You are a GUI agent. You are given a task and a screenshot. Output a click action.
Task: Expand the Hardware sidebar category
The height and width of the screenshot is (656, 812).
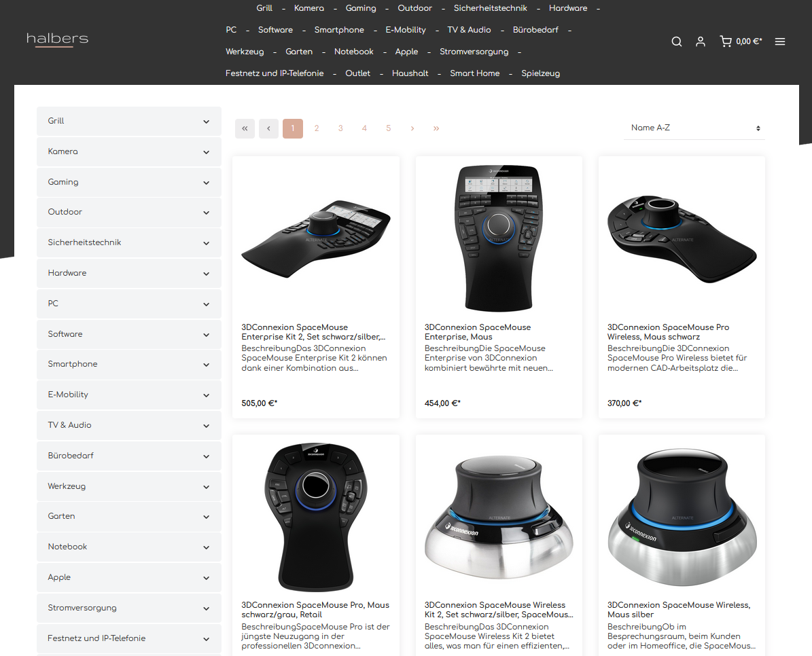(x=129, y=273)
